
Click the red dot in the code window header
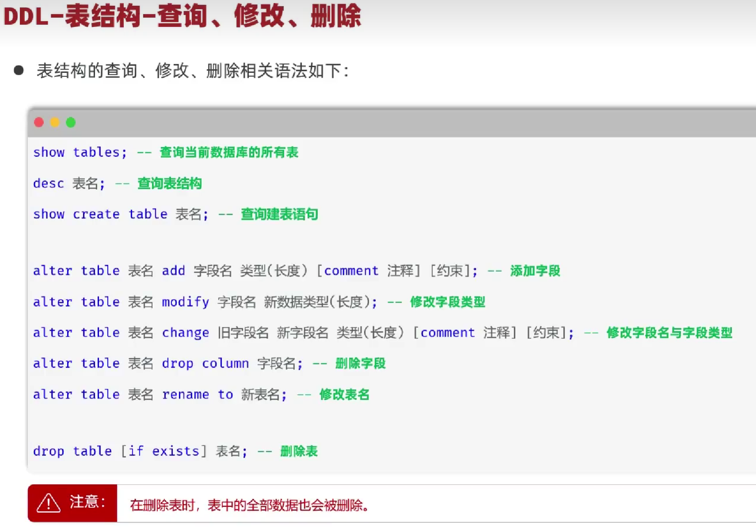[39, 122]
